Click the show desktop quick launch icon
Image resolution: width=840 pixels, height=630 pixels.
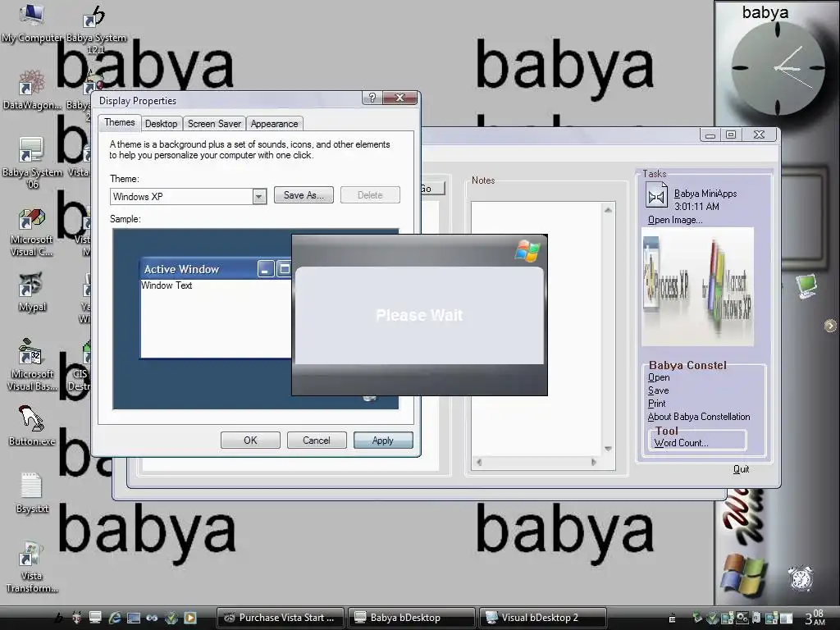pyautogui.click(x=134, y=618)
